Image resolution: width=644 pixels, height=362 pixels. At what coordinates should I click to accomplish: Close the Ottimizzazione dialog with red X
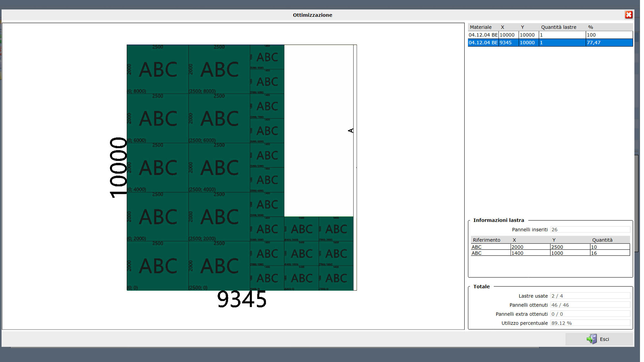click(628, 15)
